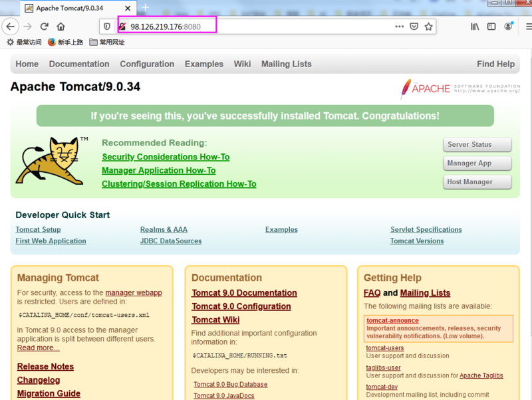Reload the current page

coord(44,27)
